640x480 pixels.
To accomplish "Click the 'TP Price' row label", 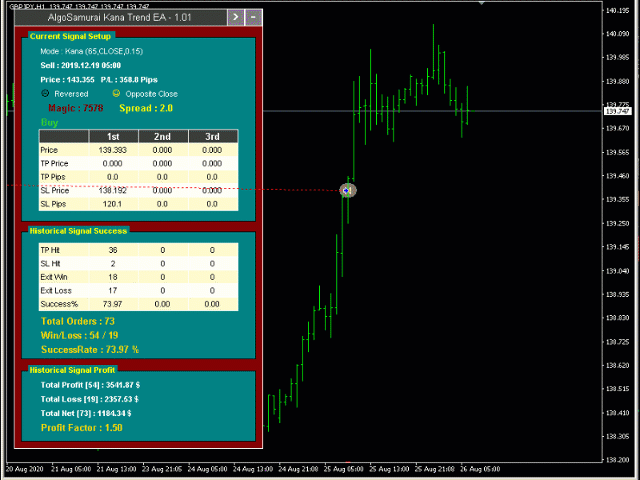I will [x=54, y=163].
